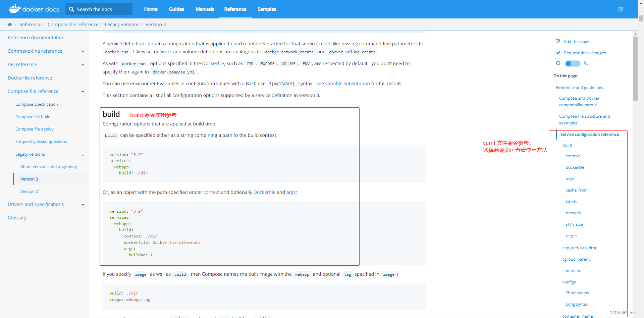Viewport: 644px width, 318px height.
Task: Open Compose Specification sidebar item
Action: 37,104
